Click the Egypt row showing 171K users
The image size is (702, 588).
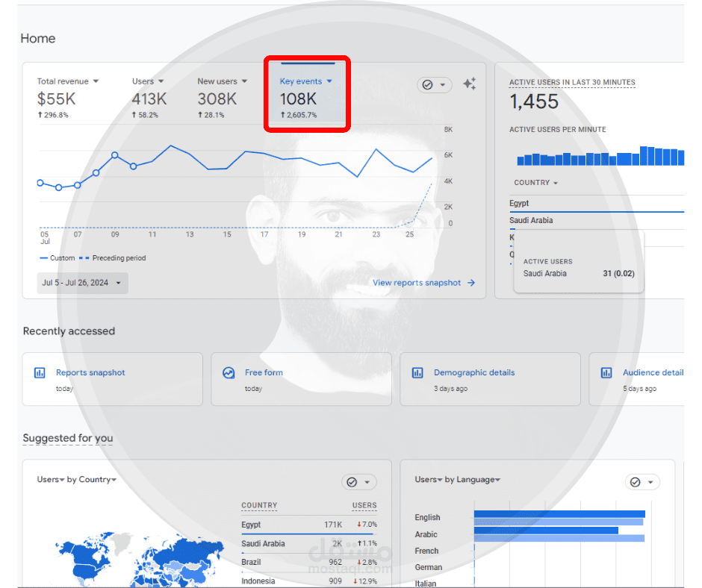(309, 525)
